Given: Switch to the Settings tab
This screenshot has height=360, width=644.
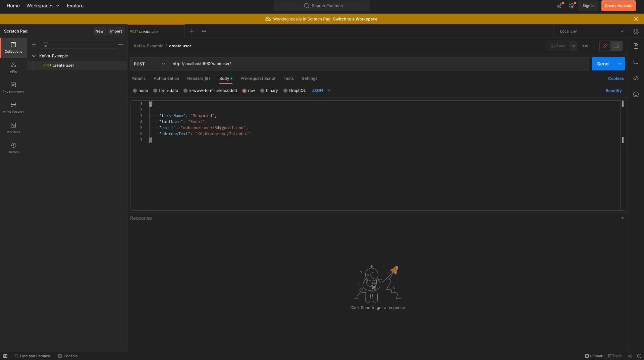Looking at the screenshot, I should pos(310,79).
